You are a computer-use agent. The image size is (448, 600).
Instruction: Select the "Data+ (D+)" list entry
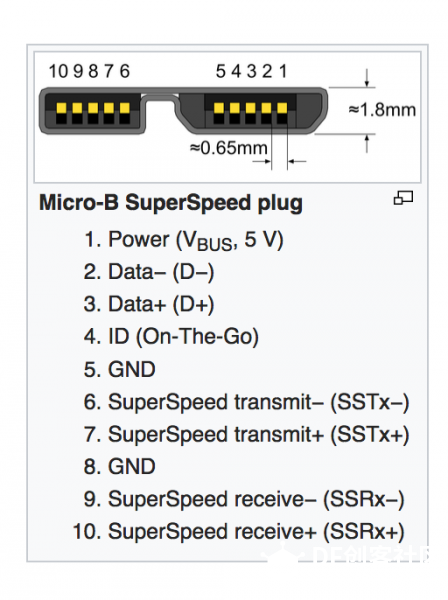pyautogui.click(x=149, y=305)
